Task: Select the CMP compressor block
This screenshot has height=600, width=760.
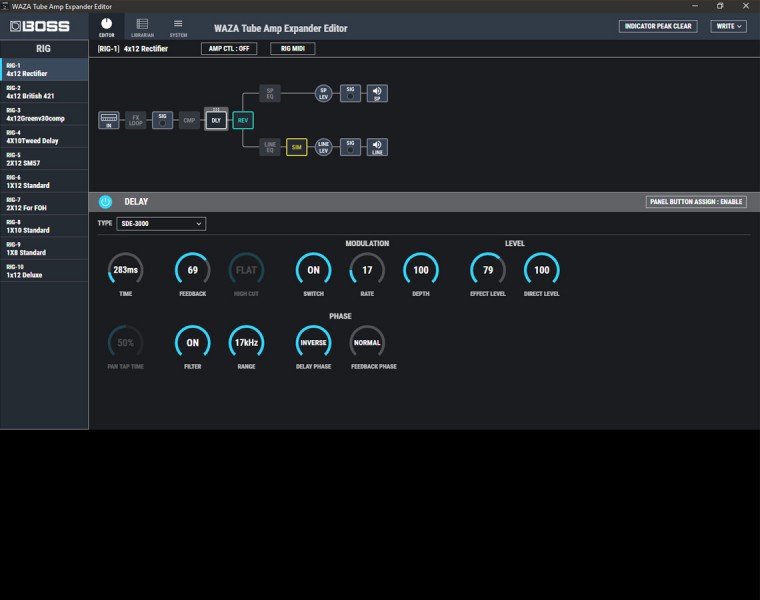Action: [189, 120]
